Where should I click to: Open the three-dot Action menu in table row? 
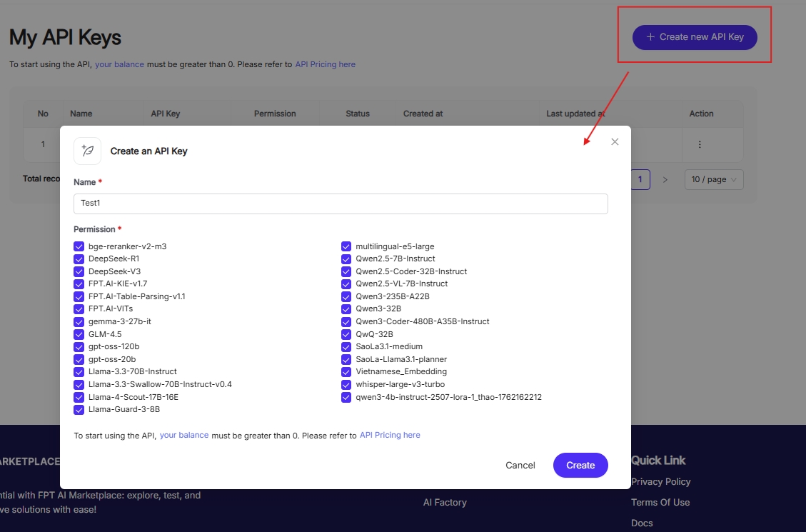coord(700,144)
